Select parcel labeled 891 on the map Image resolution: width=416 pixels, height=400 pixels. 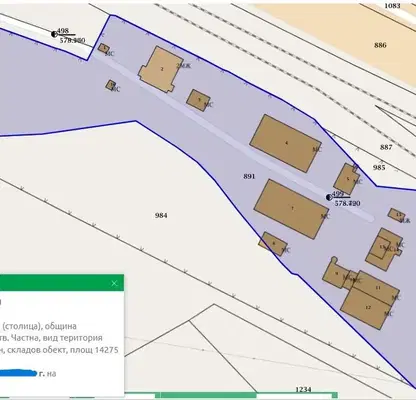(x=249, y=176)
